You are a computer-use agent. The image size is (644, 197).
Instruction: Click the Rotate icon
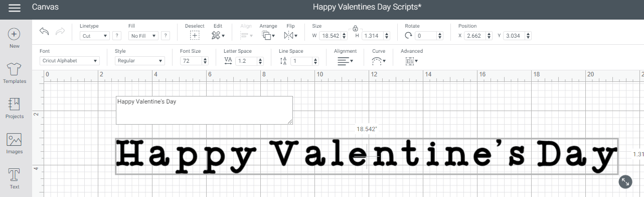[408, 35]
